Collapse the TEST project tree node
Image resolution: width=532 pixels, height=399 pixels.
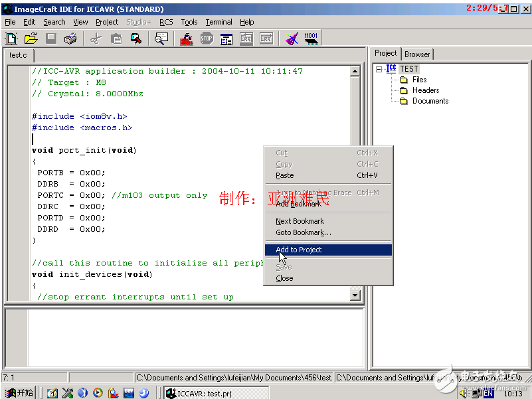[379, 69]
